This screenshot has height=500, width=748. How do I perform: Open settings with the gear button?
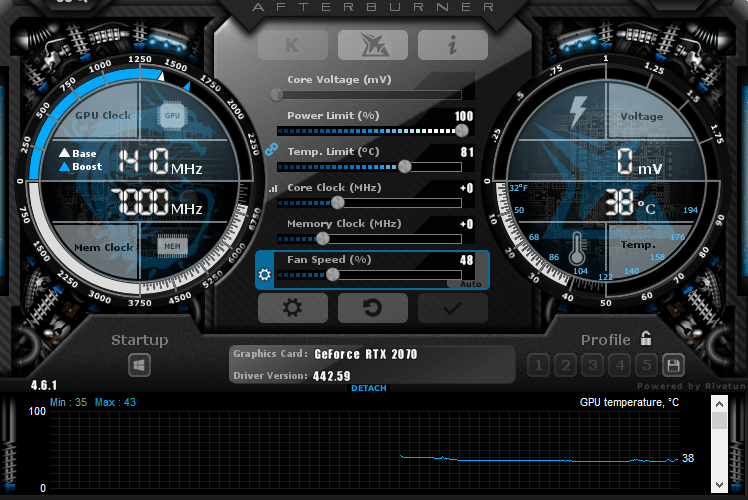coord(292,308)
